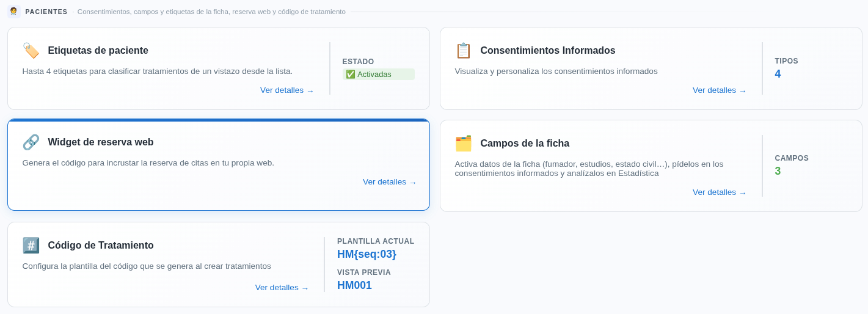868x314 pixels.
Task: Click the PLANTILLA ACTUAL label
Action: coord(376,241)
